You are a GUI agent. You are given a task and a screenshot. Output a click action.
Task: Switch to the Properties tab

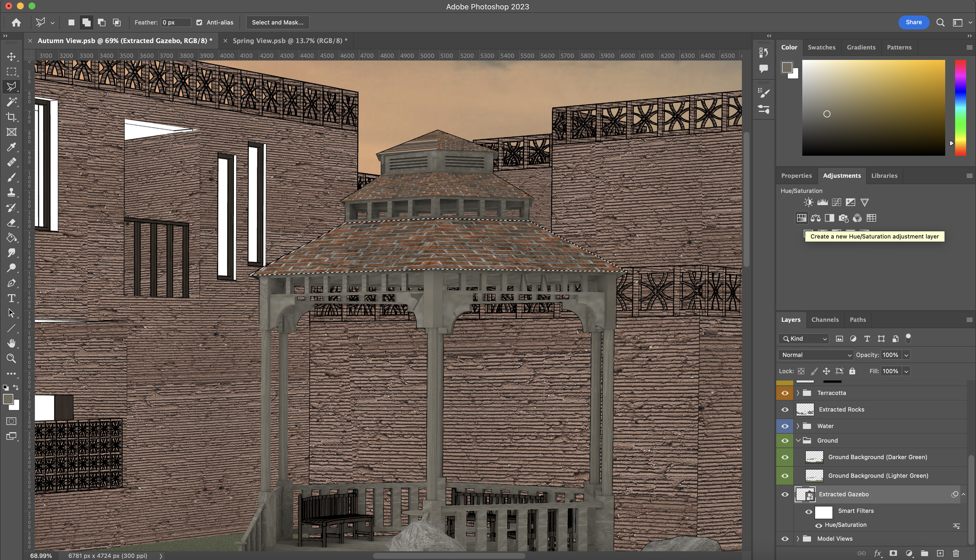pyautogui.click(x=796, y=176)
